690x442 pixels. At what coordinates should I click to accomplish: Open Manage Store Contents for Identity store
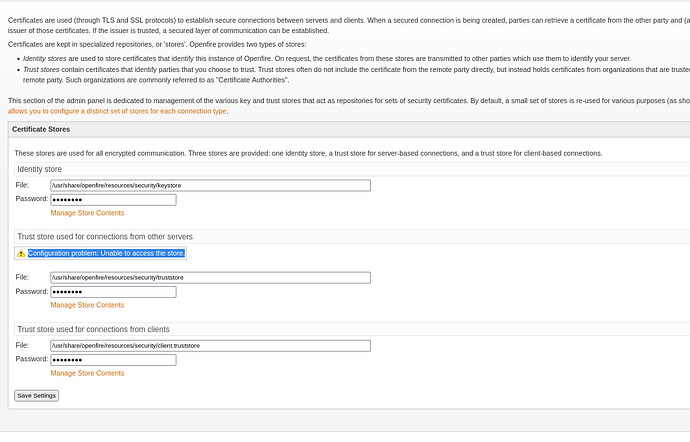coord(87,213)
